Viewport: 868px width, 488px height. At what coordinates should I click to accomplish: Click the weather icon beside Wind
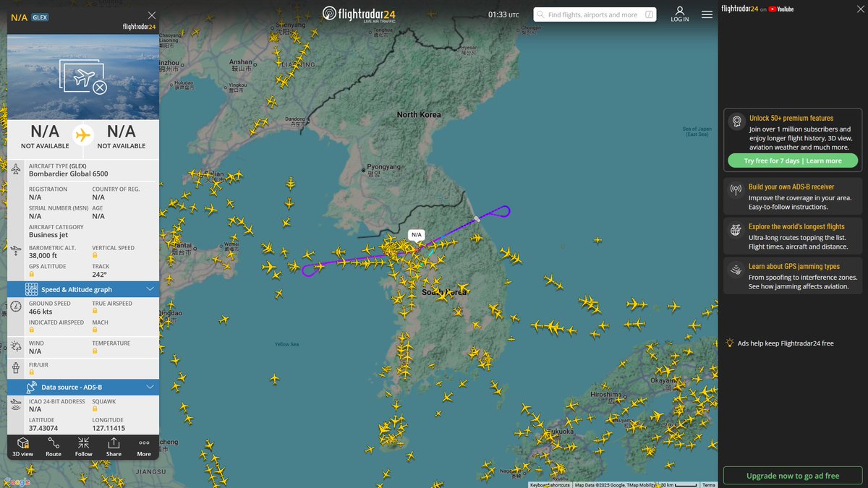[17, 346]
